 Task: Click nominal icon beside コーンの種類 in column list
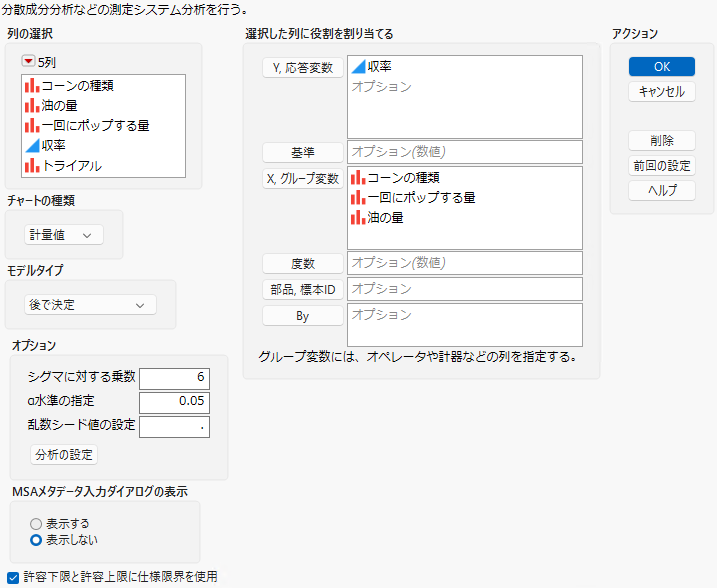[32, 85]
